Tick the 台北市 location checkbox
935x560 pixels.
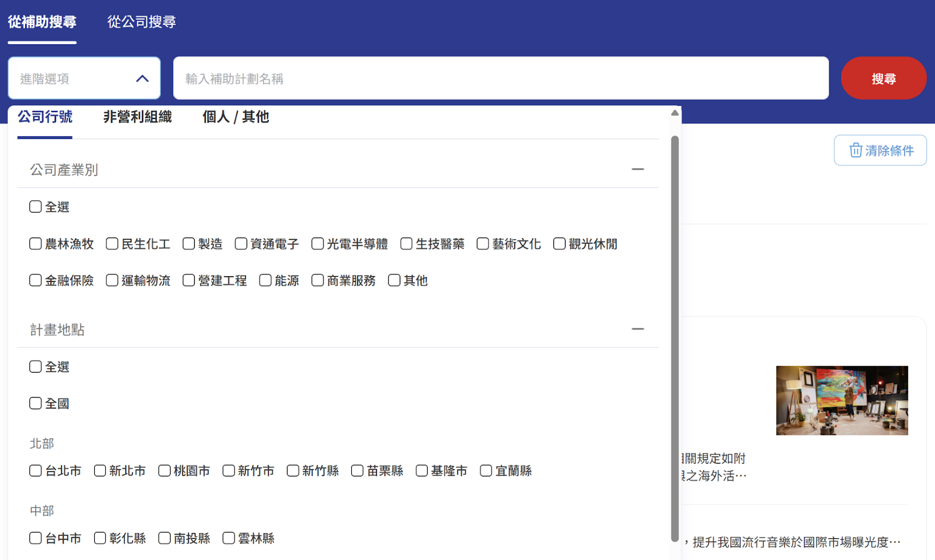point(36,471)
